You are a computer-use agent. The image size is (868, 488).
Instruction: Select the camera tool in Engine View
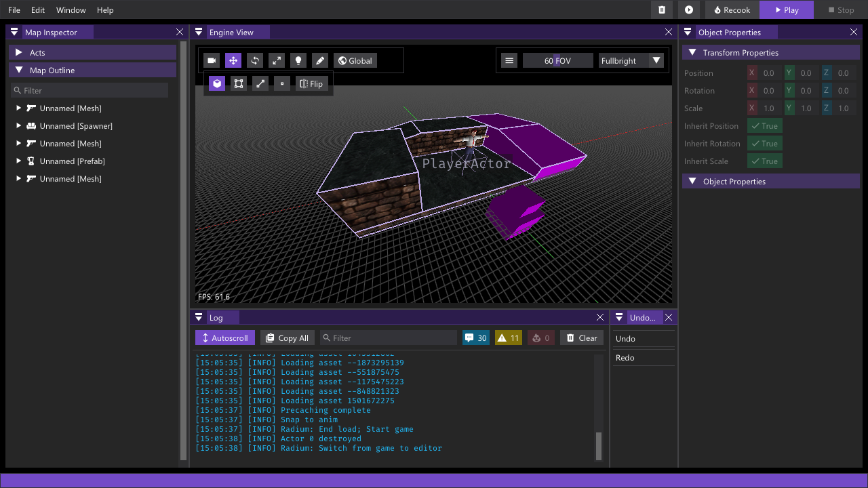[212, 60]
